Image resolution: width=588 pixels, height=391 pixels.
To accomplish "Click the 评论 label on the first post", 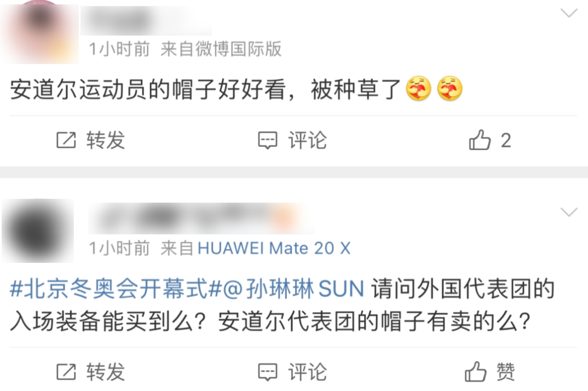I will [x=308, y=140].
